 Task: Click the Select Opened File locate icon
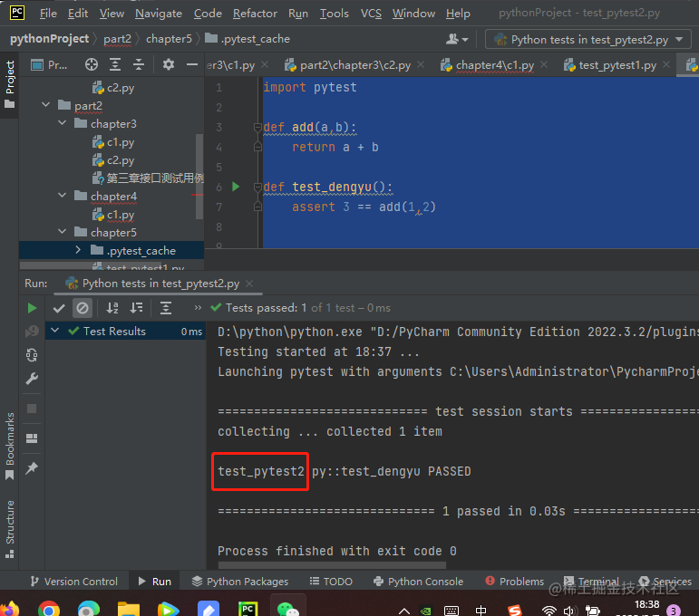click(92, 64)
